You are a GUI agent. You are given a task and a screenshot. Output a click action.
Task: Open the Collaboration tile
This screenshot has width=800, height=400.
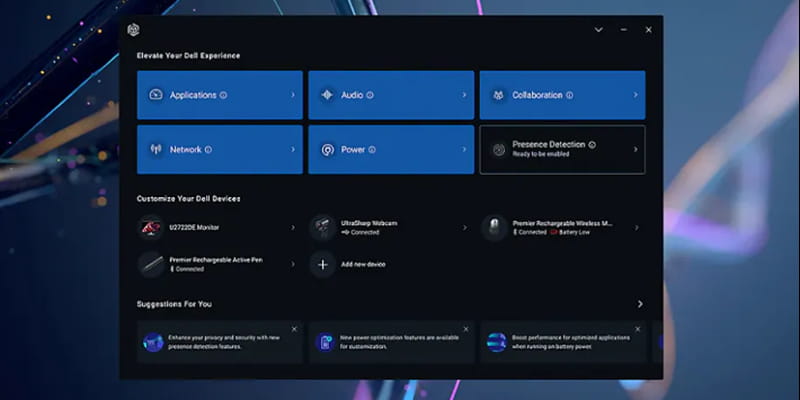tap(563, 95)
